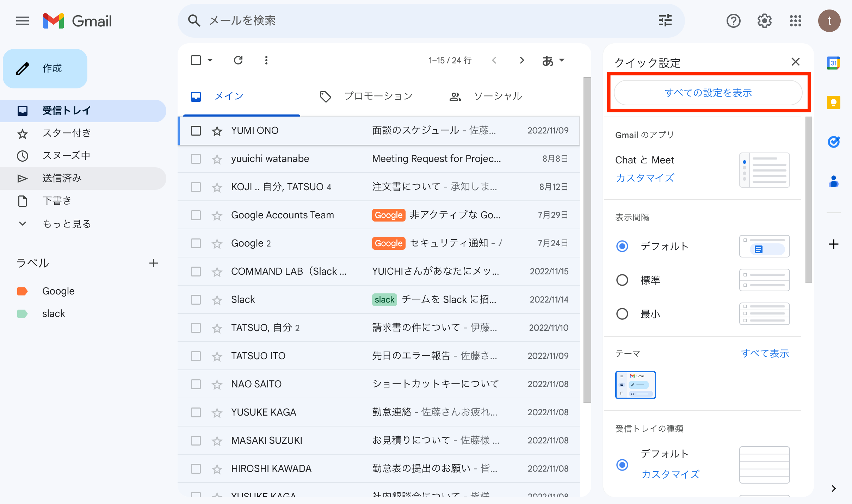Expand the side panel chevron
Image resolution: width=852 pixels, height=504 pixels.
click(x=833, y=489)
